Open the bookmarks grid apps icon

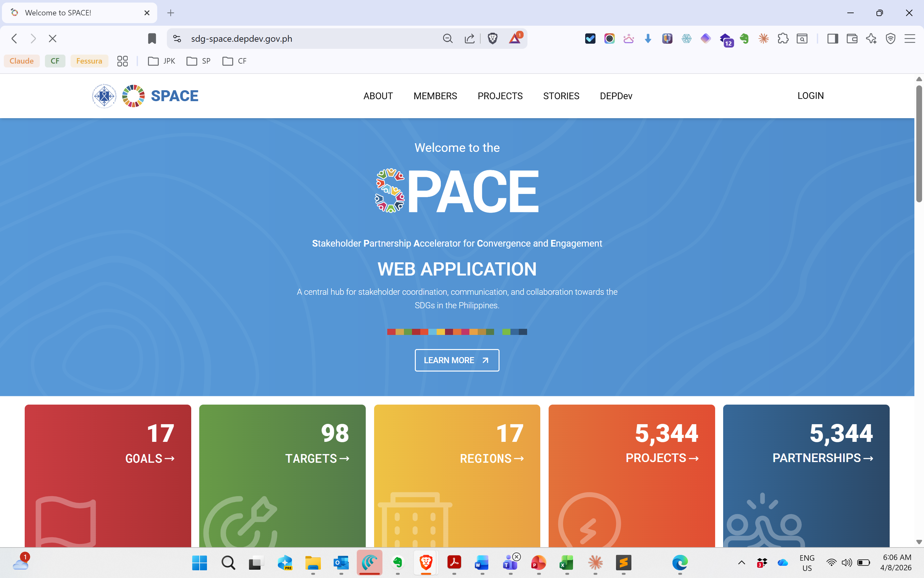tap(122, 61)
